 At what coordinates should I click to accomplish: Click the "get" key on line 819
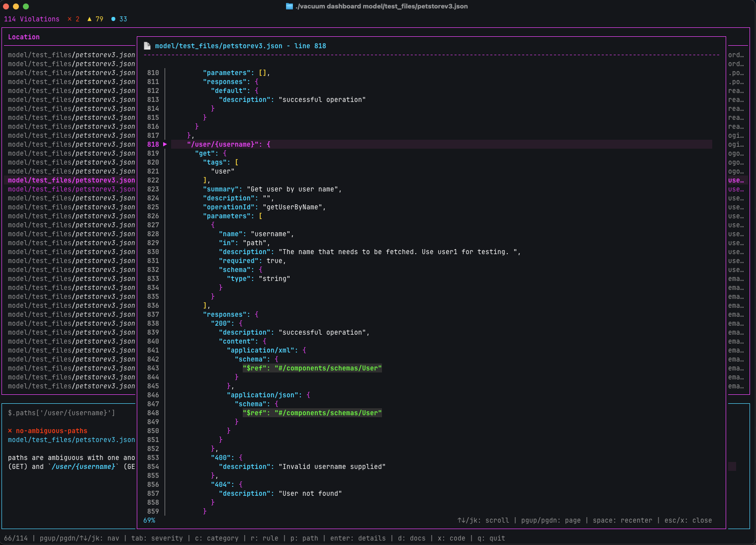(205, 153)
